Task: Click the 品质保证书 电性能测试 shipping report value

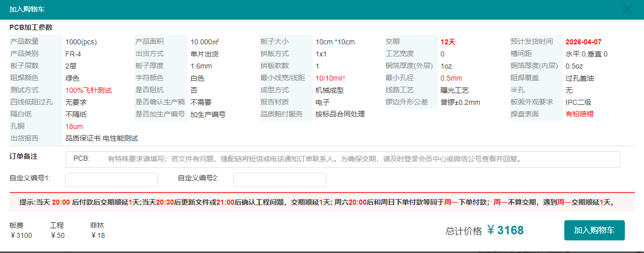Action: (x=101, y=138)
